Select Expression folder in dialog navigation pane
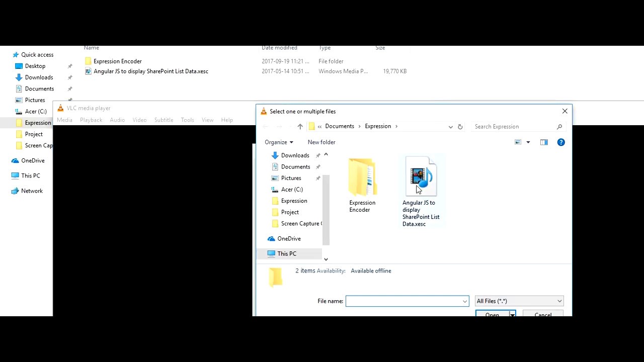 (294, 201)
